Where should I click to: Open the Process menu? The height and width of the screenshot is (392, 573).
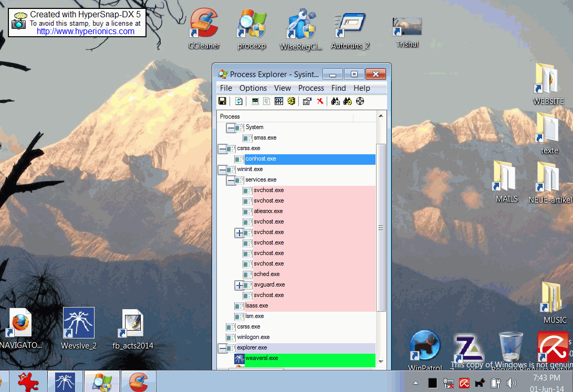click(x=311, y=88)
